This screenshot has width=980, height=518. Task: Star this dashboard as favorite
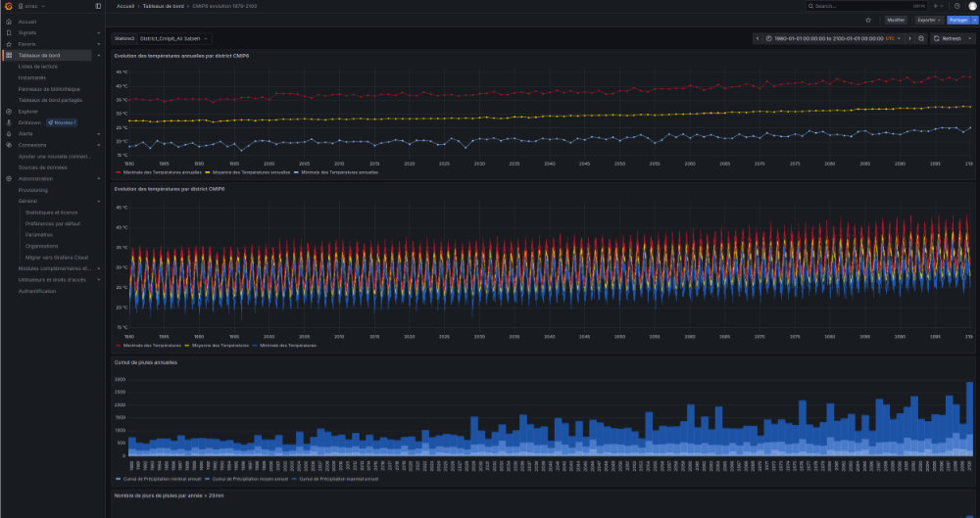coord(868,20)
